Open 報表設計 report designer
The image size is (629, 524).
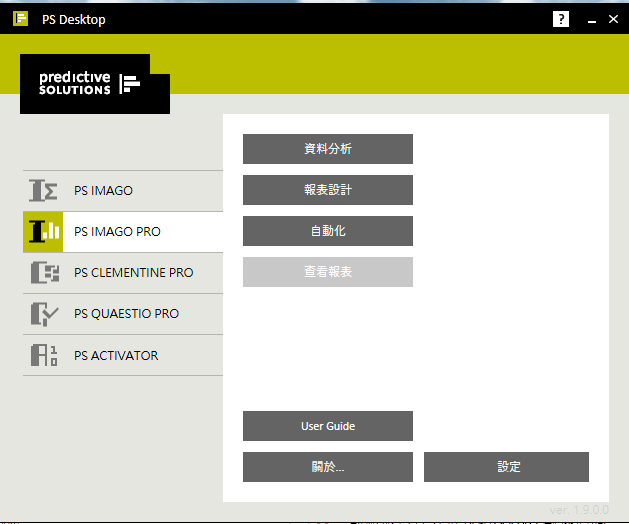coord(328,190)
